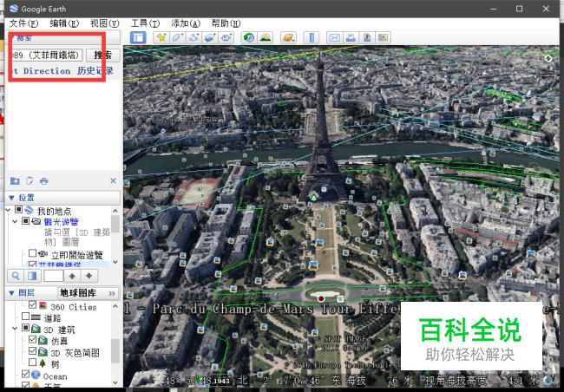The height and width of the screenshot is (392, 564).
Task: Click the layers list scroll-down arrow
Action: point(115,382)
